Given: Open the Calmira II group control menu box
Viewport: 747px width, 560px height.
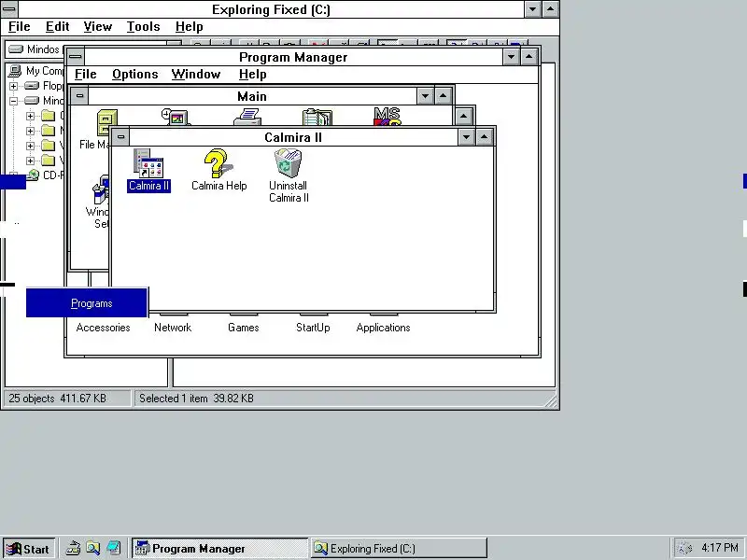Looking at the screenshot, I should point(121,137).
